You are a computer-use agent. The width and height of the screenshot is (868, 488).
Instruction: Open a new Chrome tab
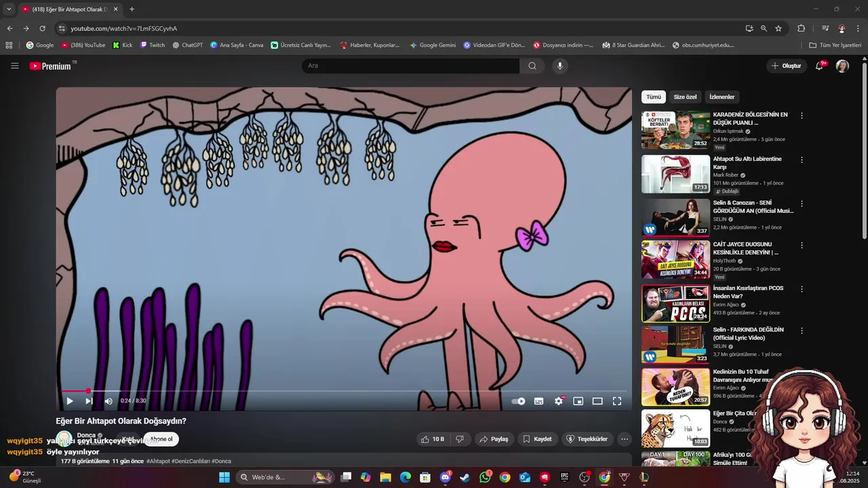coord(132,9)
